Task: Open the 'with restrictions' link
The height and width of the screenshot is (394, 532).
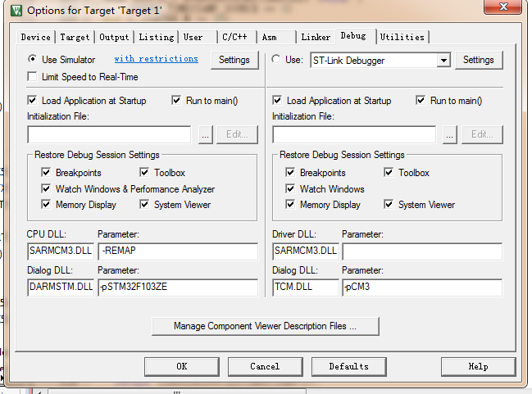Action: click(x=156, y=59)
